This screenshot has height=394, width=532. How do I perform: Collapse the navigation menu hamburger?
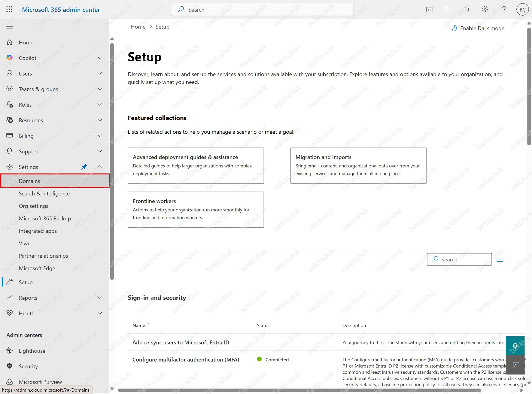[x=10, y=27]
